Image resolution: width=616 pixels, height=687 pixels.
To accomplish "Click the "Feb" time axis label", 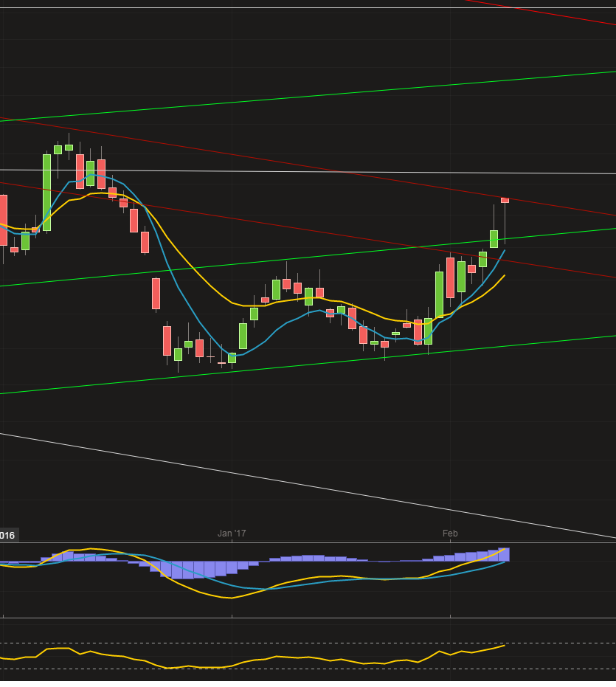I will 450,534.
